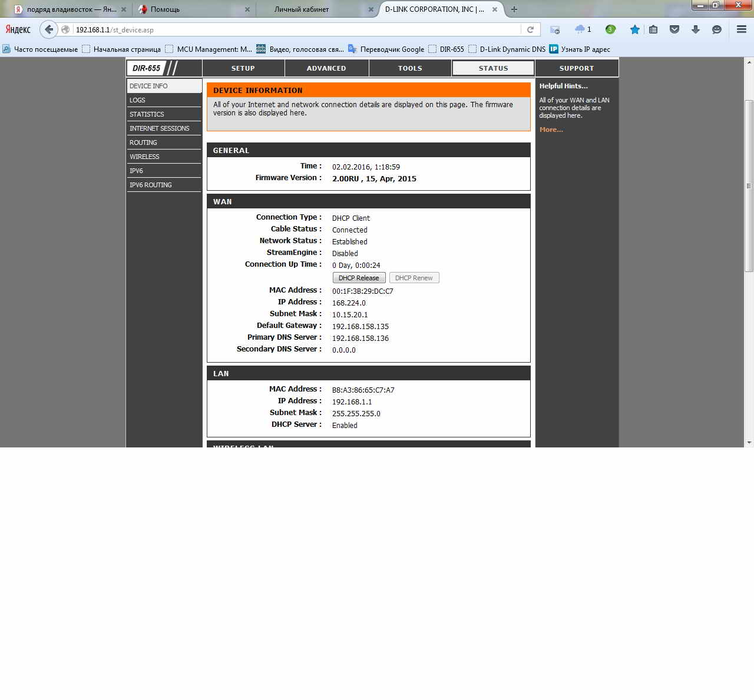Open 'D-Link Dynamic DNS' bookmark
Viewport: 754px width, 700px height.
pyautogui.click(x=507, y=49)
